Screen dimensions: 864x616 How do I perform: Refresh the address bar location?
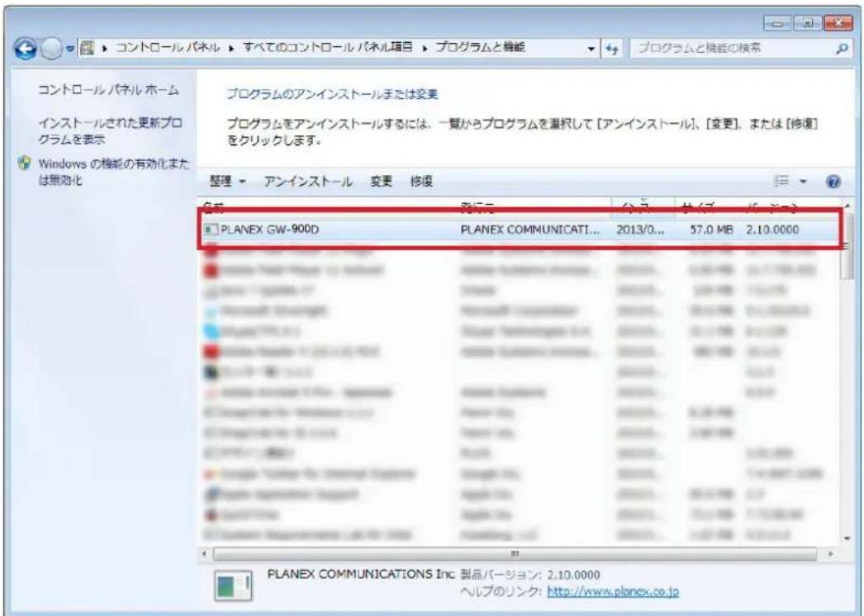click(611, 49)
